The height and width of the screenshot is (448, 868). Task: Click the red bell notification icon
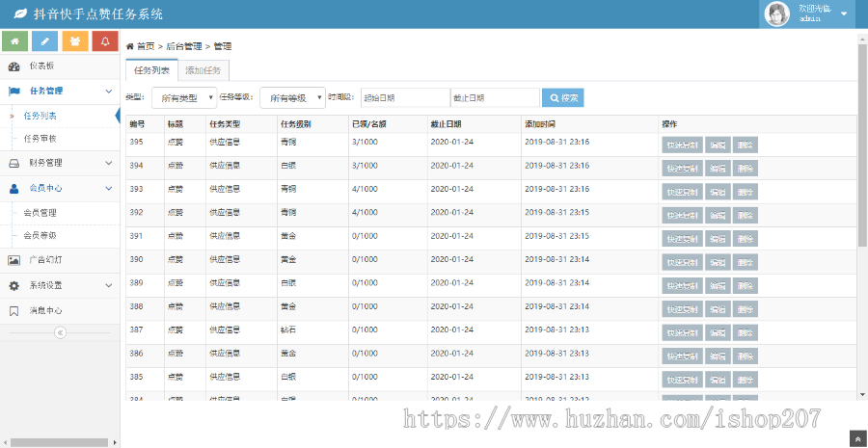click(105, 41)
